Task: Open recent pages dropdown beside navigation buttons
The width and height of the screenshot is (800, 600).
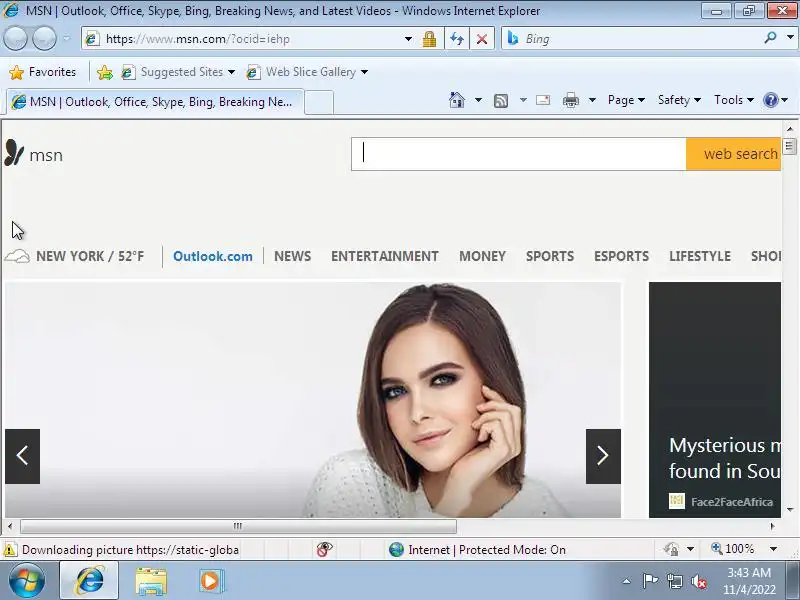Action: [x=66, y=39]
